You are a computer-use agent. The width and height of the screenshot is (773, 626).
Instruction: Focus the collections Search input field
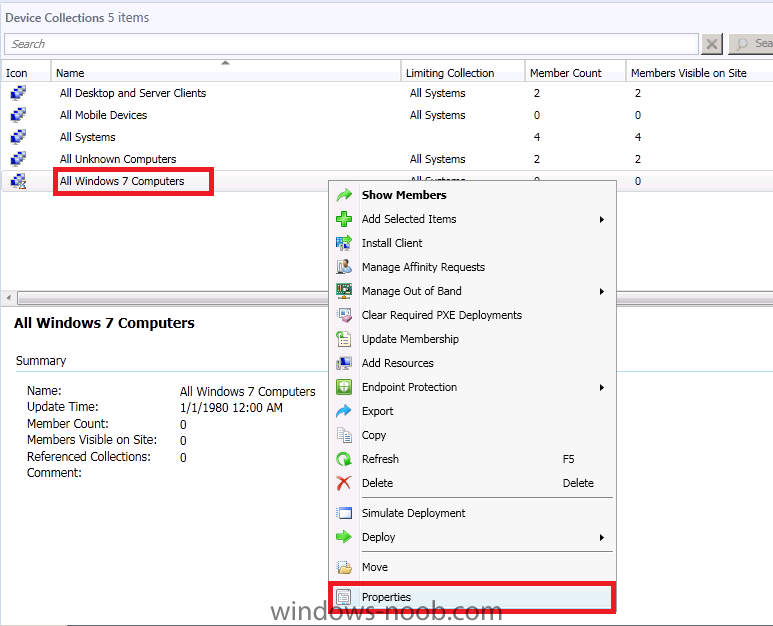tap(351, 44)
